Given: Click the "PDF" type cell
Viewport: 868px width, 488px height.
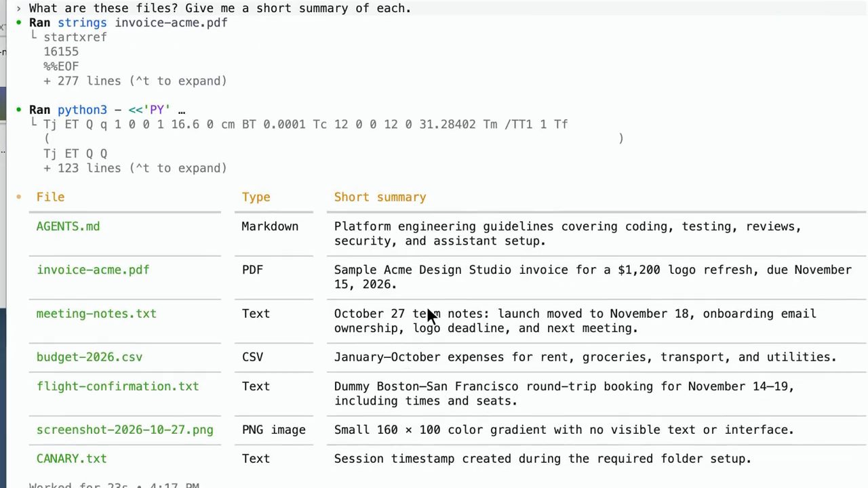Looking at the screenshot, I should [252, 270].
